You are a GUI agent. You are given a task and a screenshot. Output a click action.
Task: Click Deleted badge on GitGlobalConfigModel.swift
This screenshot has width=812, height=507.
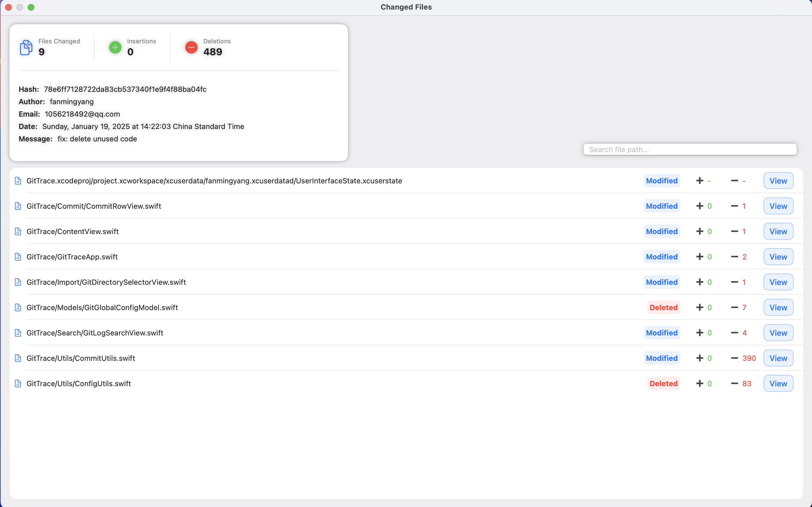click(663, 308)
